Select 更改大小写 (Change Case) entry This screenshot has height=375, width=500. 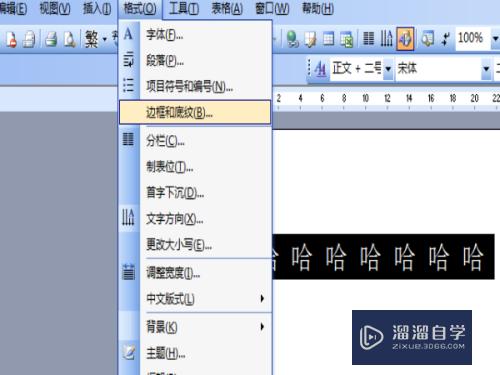tap(196, 245)
